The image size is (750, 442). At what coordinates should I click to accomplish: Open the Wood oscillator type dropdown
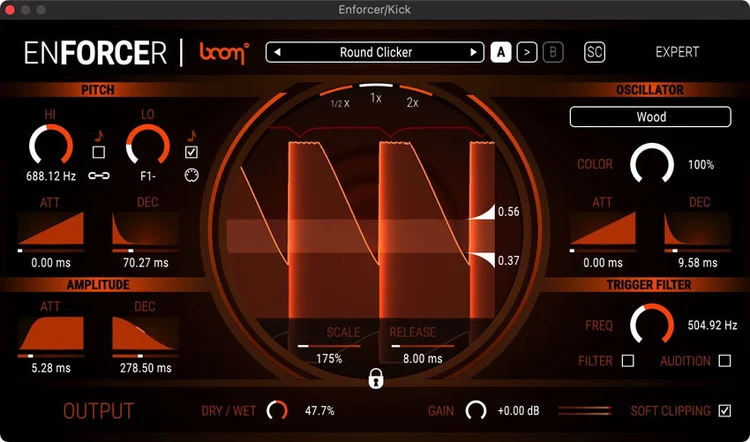[651, 117]
